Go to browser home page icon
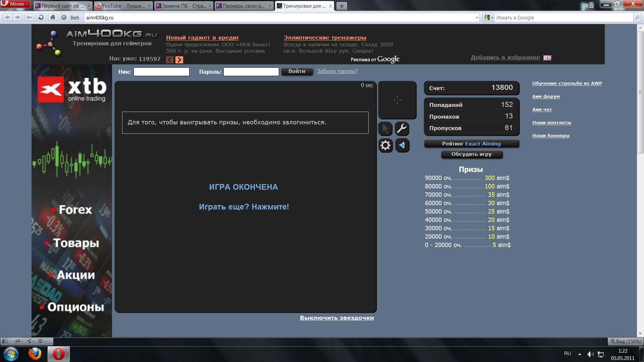 53,17
